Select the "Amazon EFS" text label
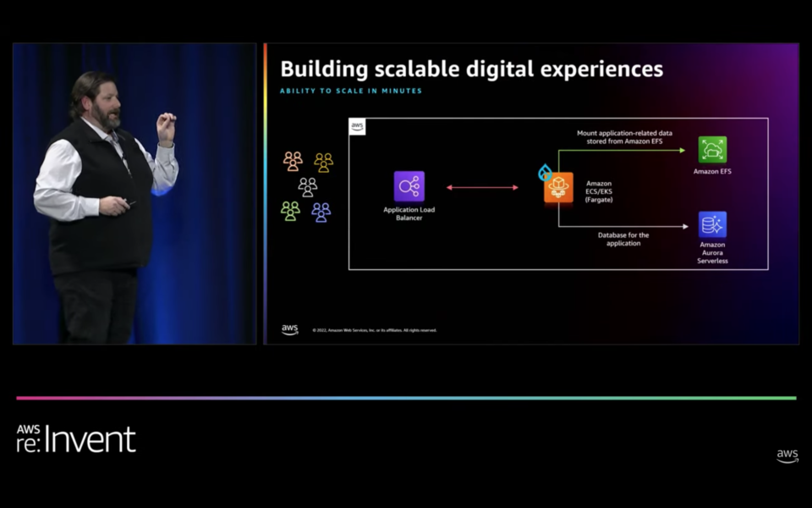The height and width of the screenshot is (508, 812). tap(712, 172)
